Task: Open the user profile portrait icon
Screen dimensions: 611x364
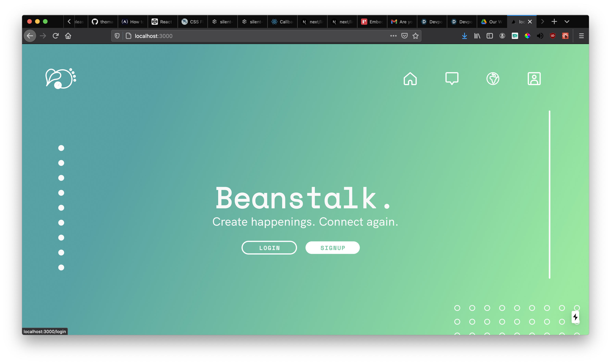Action: click(x=534, y=79)
